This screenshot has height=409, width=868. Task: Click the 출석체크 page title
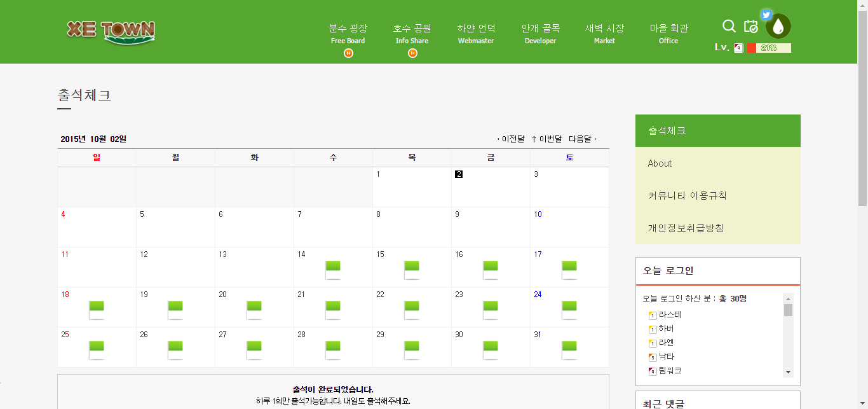pyautogui.click(x=84, y=95)
